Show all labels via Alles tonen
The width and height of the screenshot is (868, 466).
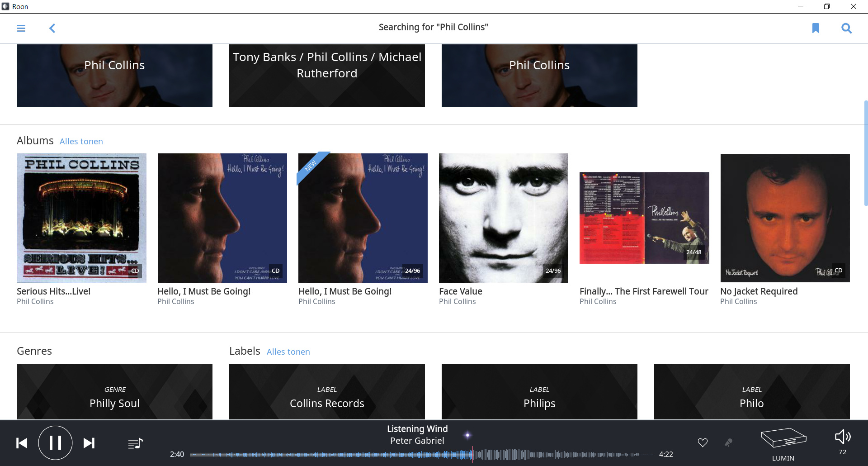288,352
